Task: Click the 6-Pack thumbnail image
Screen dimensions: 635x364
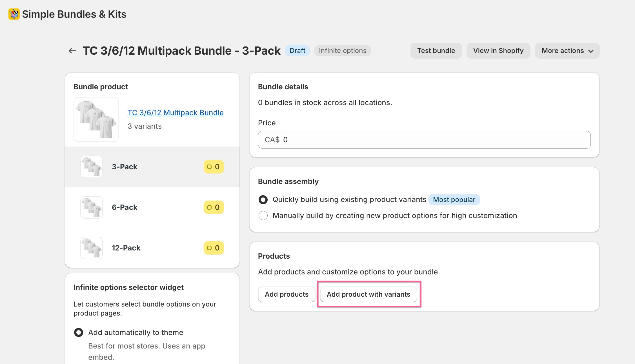Action: pos(92,207)
